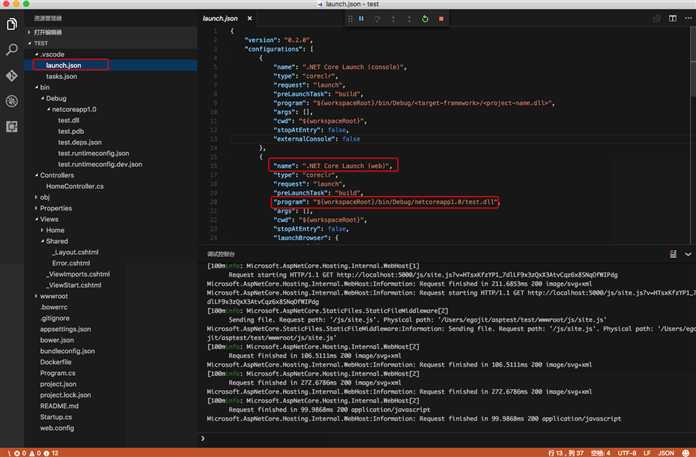
Task: Restart debugging with the green restart icon
Action: pyautogui.click(x=425, y=19)
